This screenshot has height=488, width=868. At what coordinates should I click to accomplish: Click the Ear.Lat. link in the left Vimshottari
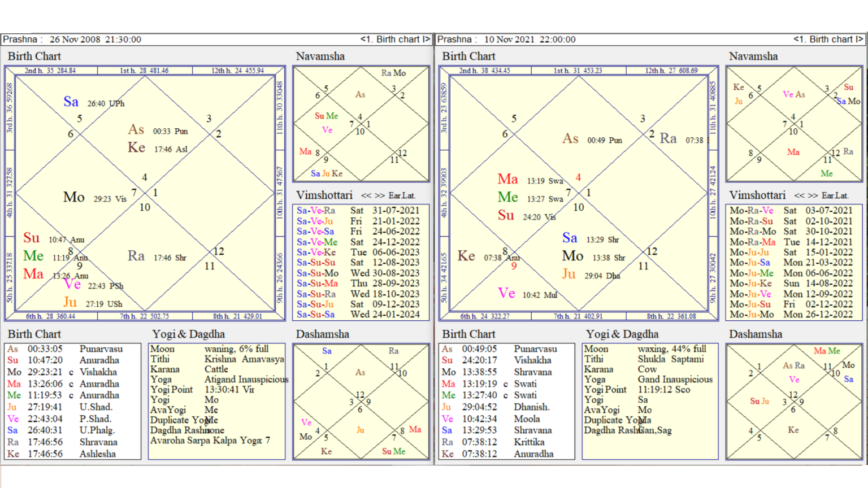(402, 195)
